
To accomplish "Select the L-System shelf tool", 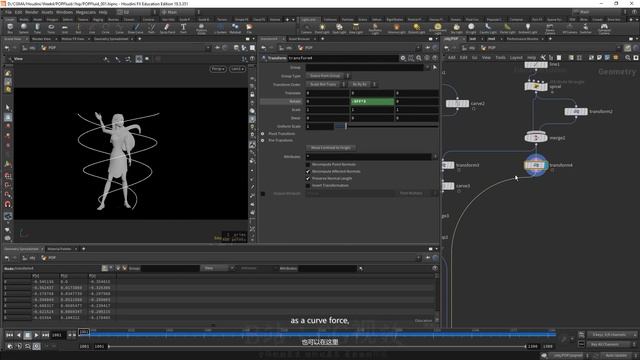I will click(220, 29).
